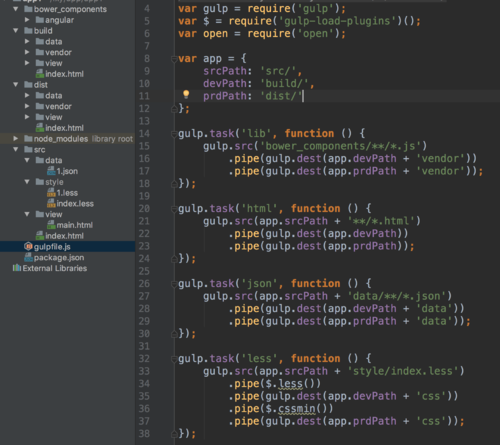Viewport: 500px width, 445px height.
Task: Click line number 7 in gutter
Action: [147, 46]
